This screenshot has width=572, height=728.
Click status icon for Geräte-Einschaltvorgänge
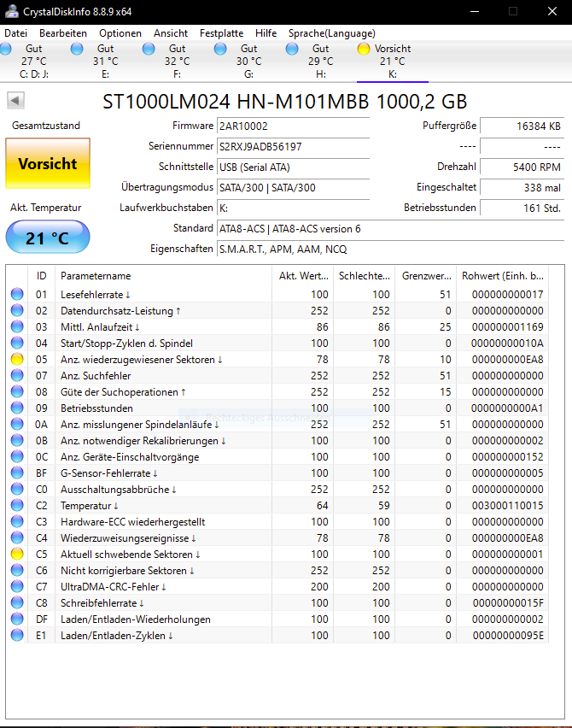click(x=17, y=456)
